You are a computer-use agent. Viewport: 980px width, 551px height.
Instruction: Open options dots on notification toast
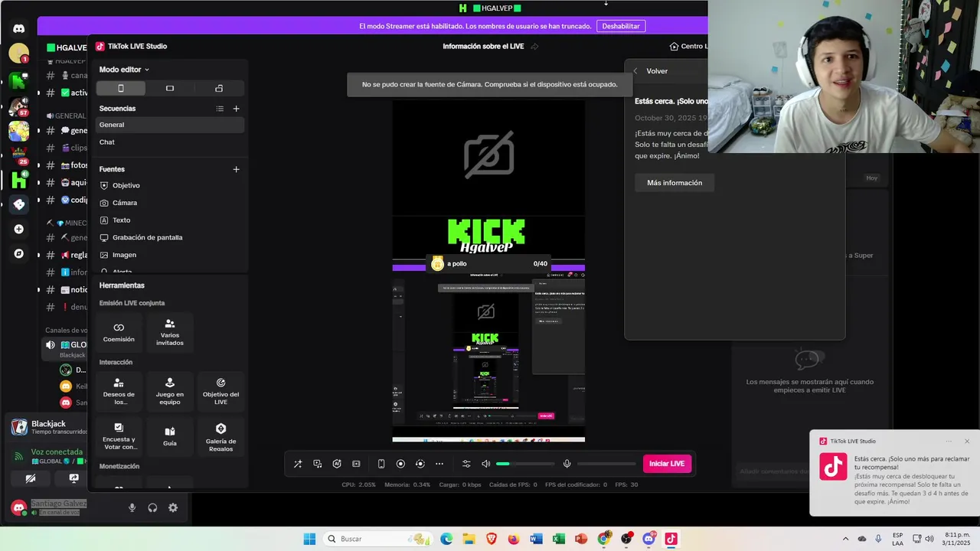pos(949,441)
